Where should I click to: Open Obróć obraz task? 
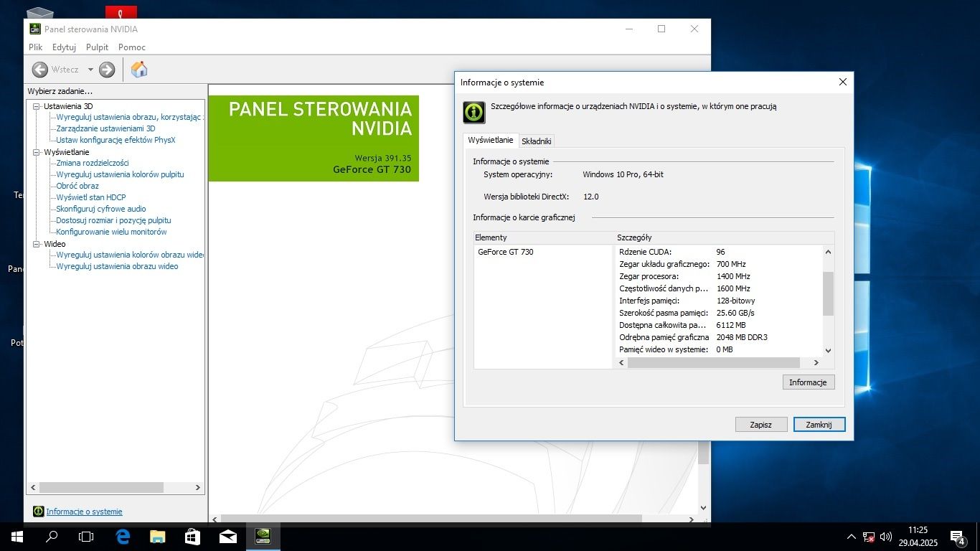(x=77, y=186)
